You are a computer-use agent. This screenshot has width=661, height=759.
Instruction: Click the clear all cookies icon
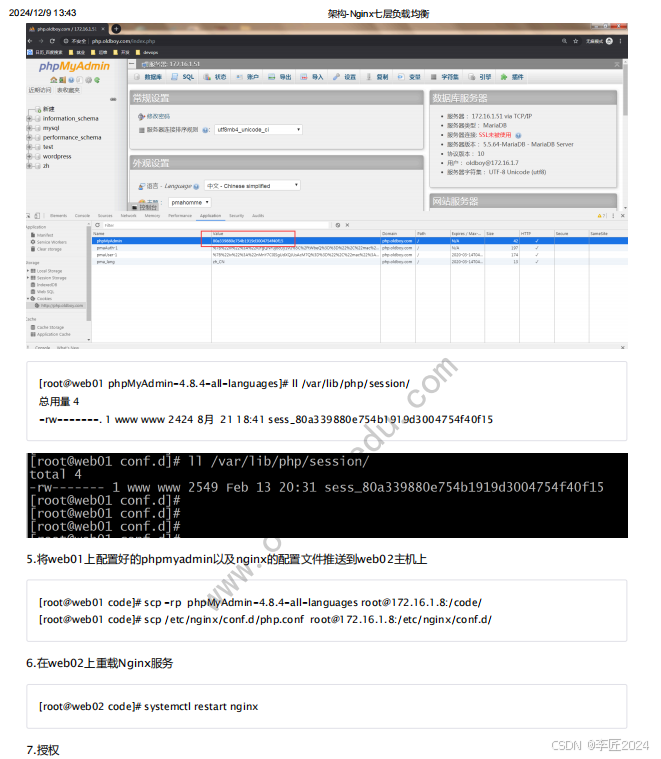pyautogui.click(x=338, y=225)
